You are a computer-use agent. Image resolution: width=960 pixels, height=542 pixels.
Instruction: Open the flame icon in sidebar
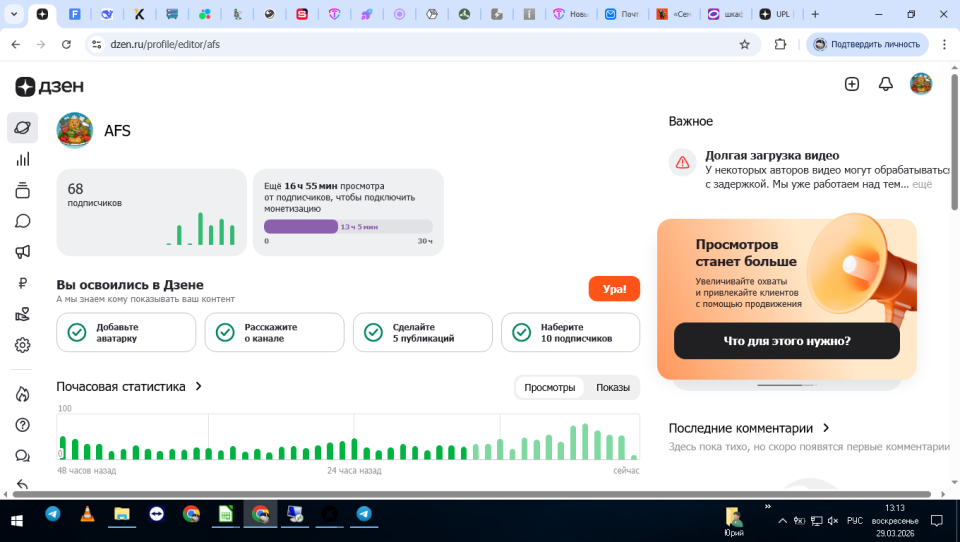click(x=23, y=394)
